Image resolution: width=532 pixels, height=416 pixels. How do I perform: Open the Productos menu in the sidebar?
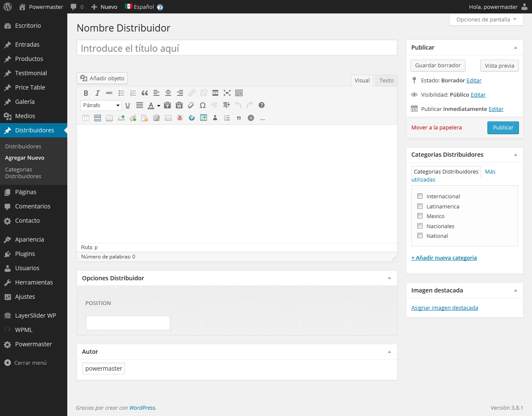point(29,59)
